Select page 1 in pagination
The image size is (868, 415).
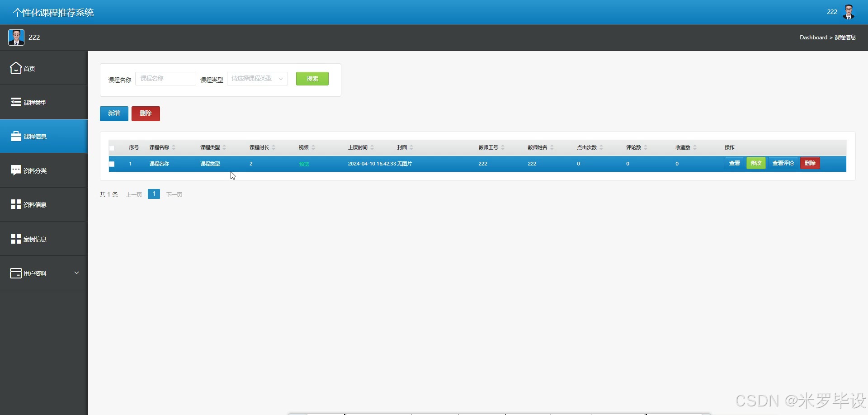154,194
